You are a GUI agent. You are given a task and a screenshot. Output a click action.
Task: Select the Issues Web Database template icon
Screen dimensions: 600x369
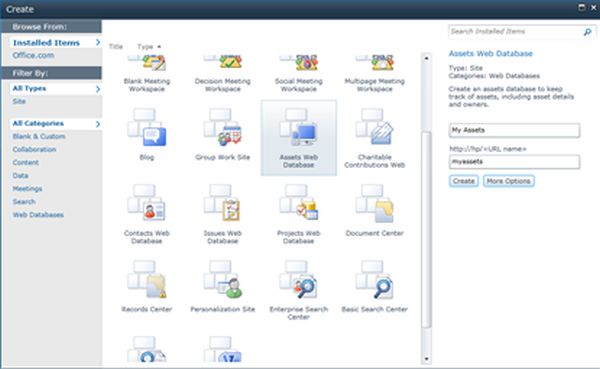[223, 204]
